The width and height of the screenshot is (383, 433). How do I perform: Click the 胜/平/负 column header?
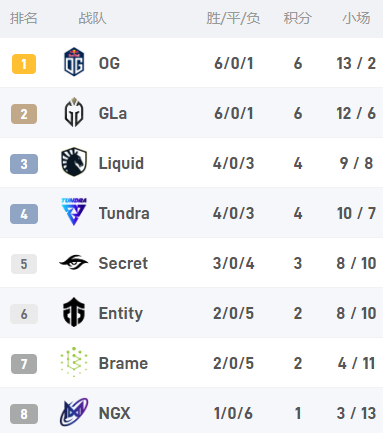pos(233,18)
